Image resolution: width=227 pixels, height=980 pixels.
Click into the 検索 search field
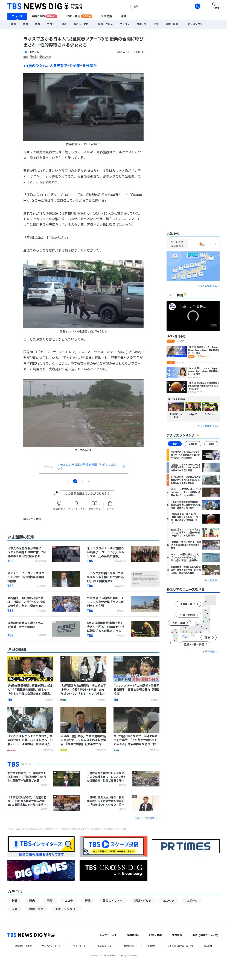[163, 7]
